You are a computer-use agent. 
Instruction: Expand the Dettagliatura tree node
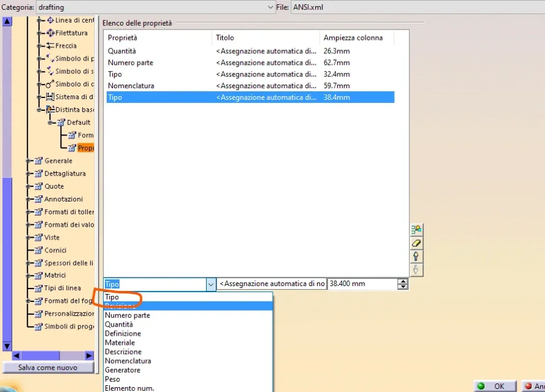[x=28, y=173]
